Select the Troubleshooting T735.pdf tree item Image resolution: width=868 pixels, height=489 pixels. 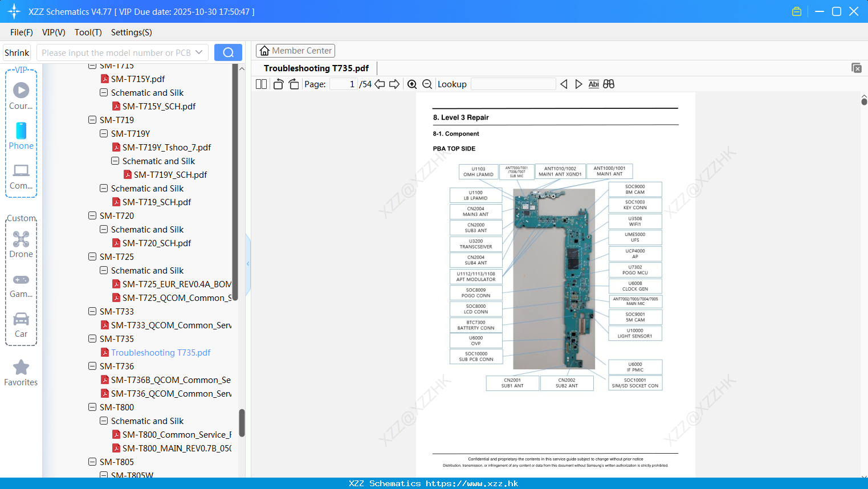click(x=161, y=352)
